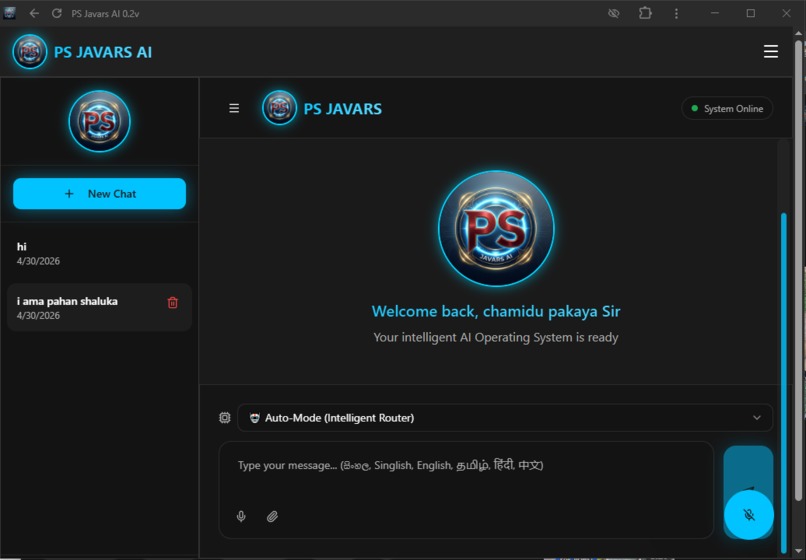Click the chip icon beside model selector
This screenshot has width=806, height=560.
[x=225, y=418]
